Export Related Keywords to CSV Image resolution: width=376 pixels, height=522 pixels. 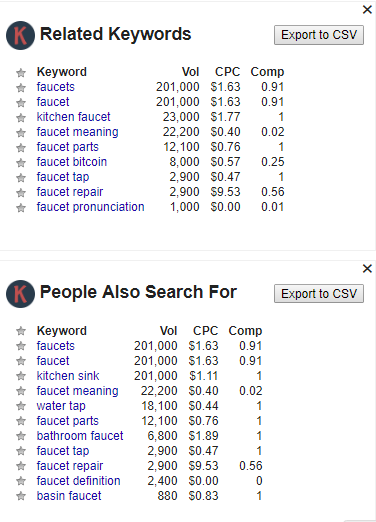319,35
